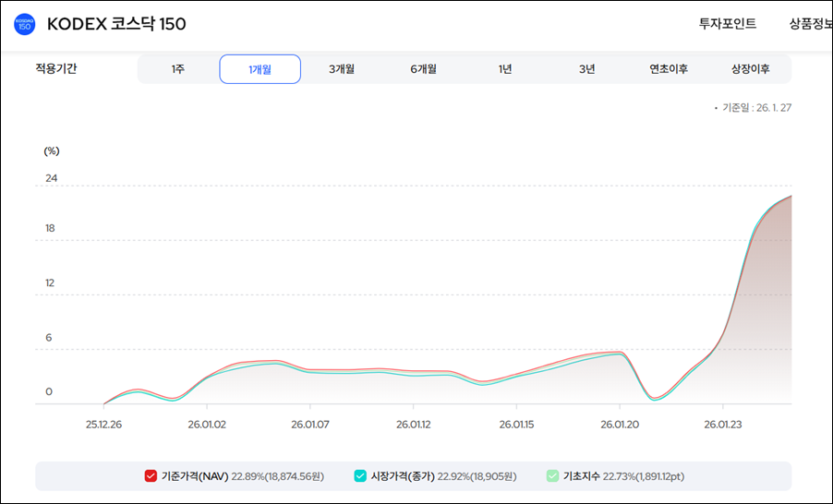Click the 시장가격(종가) legend label
Image resolution: width=833 pixels, height=504 pixels.
click(x=403, y=476)
